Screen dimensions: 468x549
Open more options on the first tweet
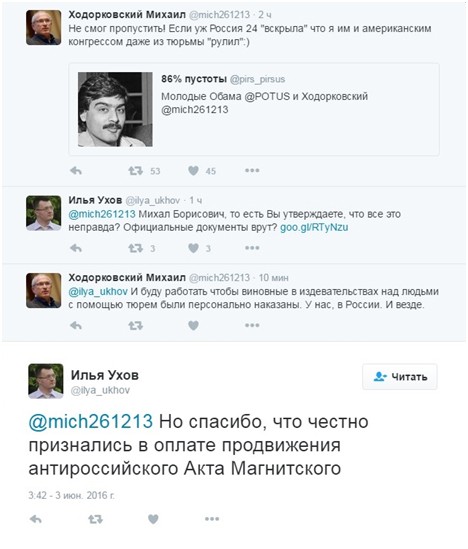coord(252,171)
